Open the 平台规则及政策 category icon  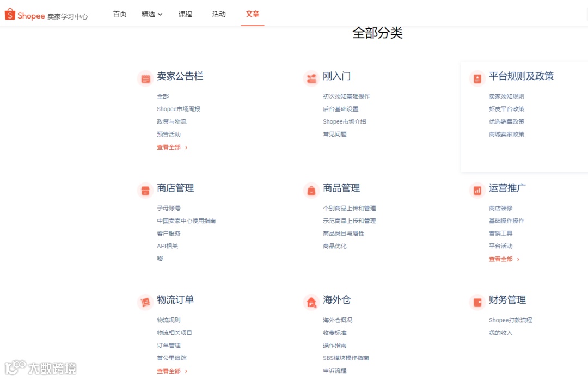point(477,78)
